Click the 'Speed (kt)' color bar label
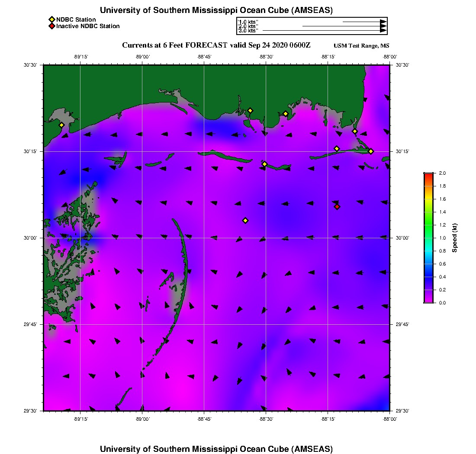Viewport: 476px width, 454px height. point(455,238)
